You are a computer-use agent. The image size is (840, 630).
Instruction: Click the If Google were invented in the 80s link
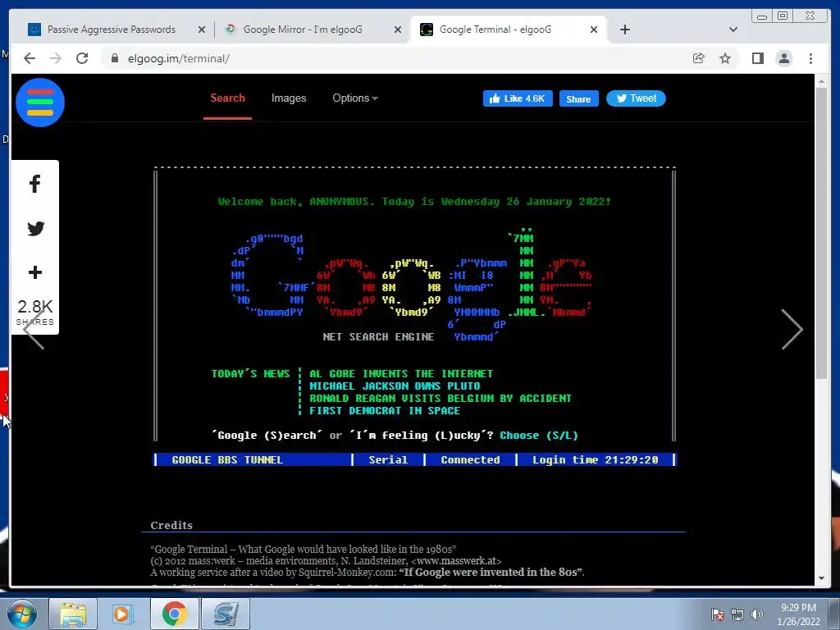pos(491,572)
